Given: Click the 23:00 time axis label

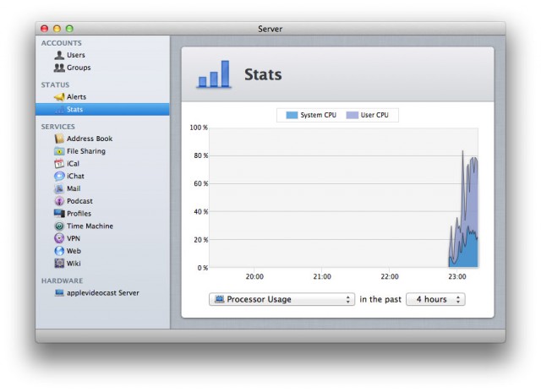Looking at the screenshot, I should (457, 276).
